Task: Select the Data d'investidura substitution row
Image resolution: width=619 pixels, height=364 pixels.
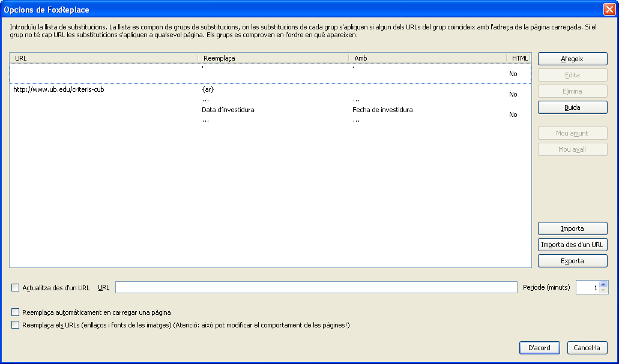Action: coord(228,110)
